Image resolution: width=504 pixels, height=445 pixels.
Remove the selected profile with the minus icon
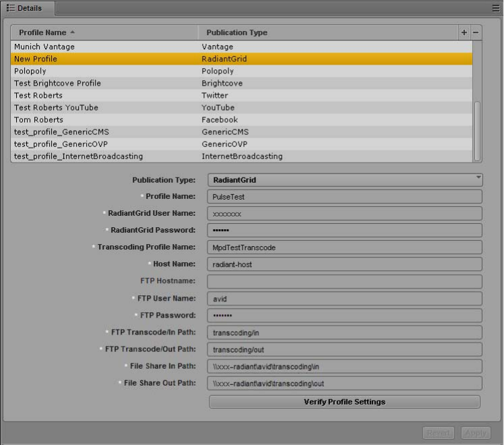[x=476, y=32]
